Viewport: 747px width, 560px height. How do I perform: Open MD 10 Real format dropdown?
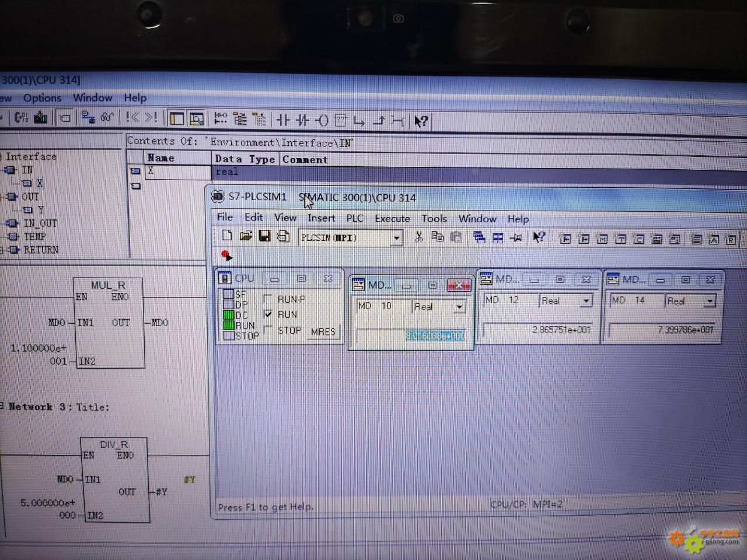pyautogui.click(x=460, y=307)
